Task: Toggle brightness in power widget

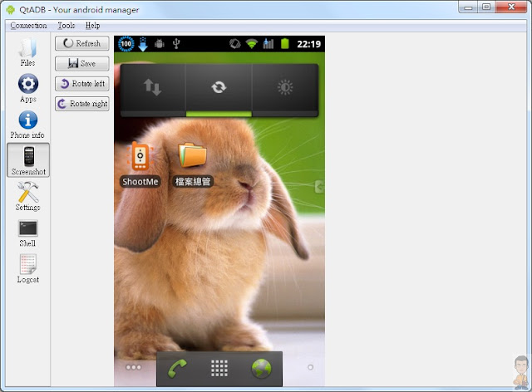Action: [x=285, y=87]
